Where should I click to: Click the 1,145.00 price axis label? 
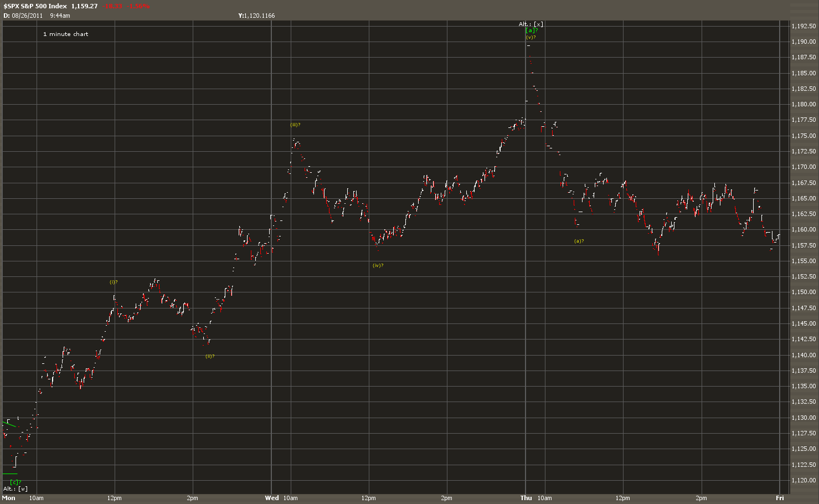[804, 323]
